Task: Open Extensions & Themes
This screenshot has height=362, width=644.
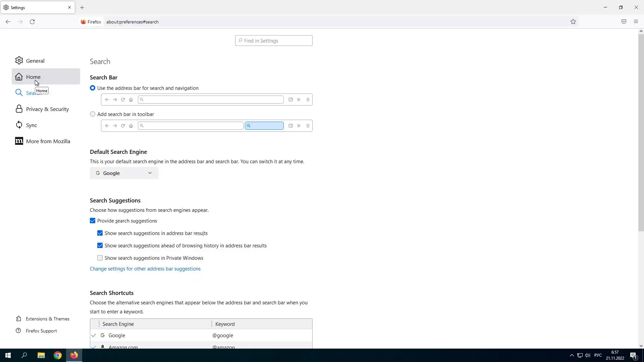Action: coord(47,319)
